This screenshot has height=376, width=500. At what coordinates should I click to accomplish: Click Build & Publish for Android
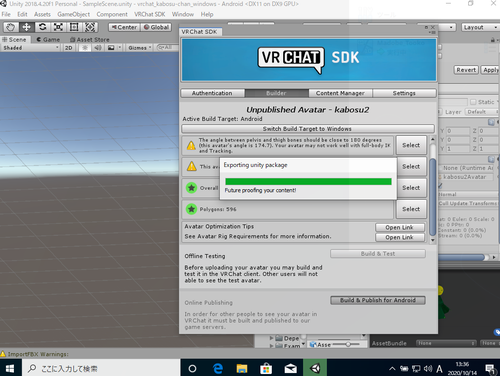pos(378,300)
